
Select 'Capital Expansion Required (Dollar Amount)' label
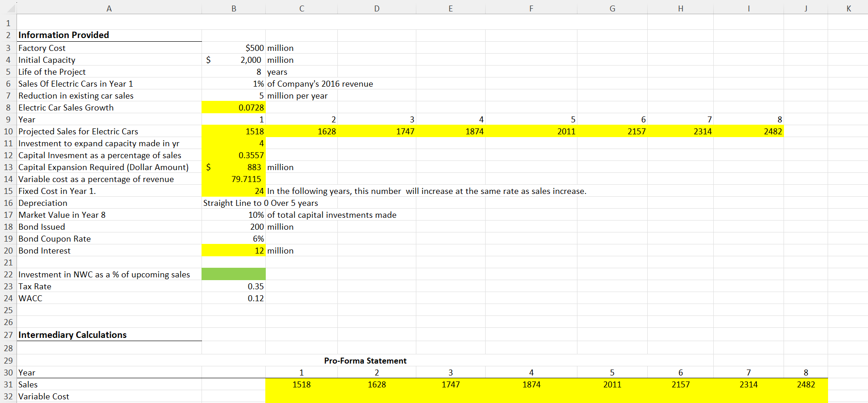pyautogui.click(x=109, y=167)
